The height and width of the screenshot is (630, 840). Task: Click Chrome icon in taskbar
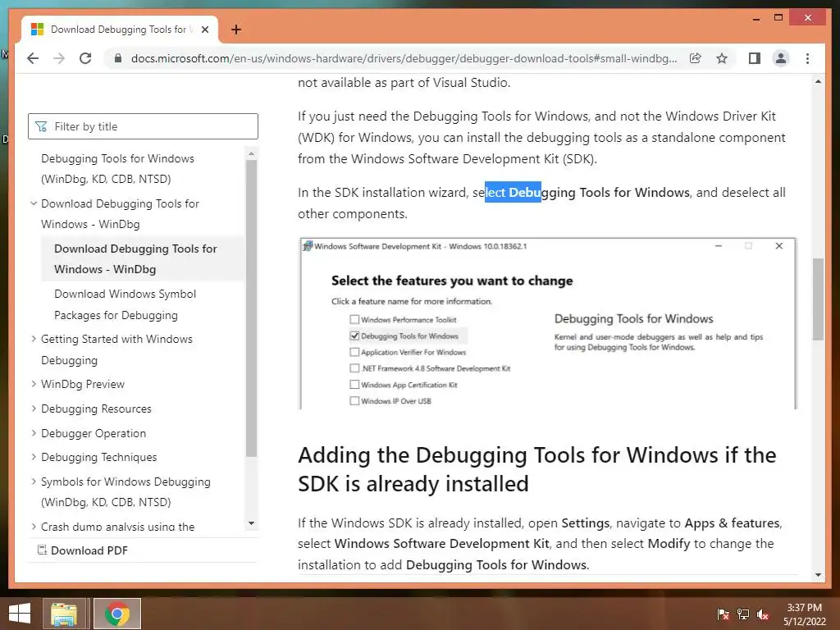point(117,614)
